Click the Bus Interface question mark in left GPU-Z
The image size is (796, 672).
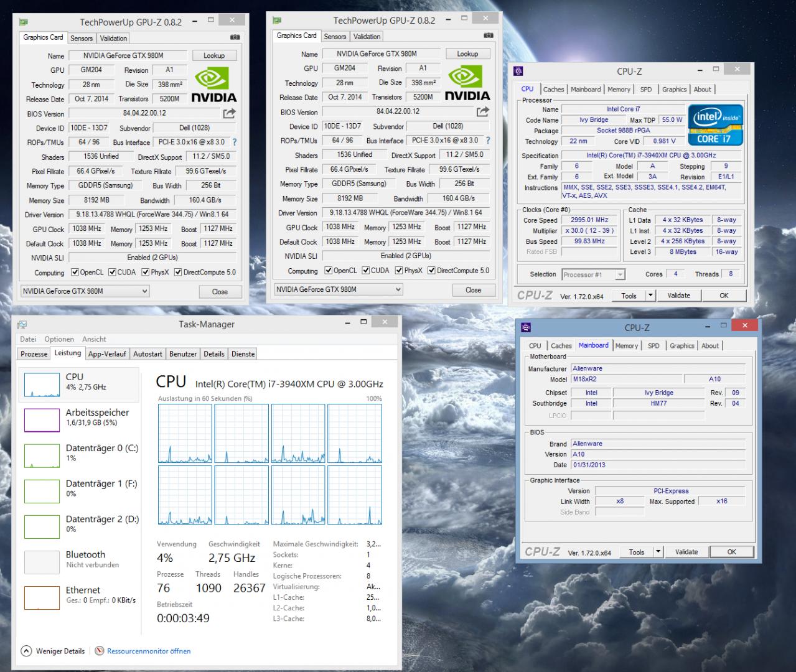click(x=235, y=142)
